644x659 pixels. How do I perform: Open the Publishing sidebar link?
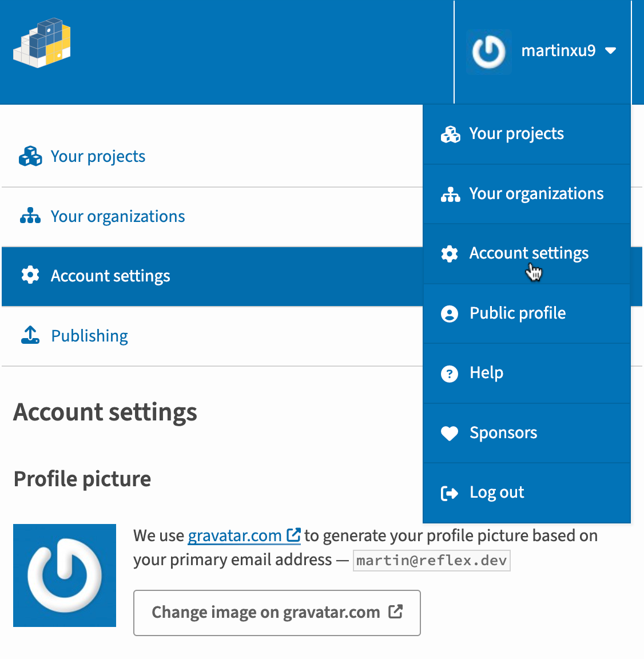[89, 336]
